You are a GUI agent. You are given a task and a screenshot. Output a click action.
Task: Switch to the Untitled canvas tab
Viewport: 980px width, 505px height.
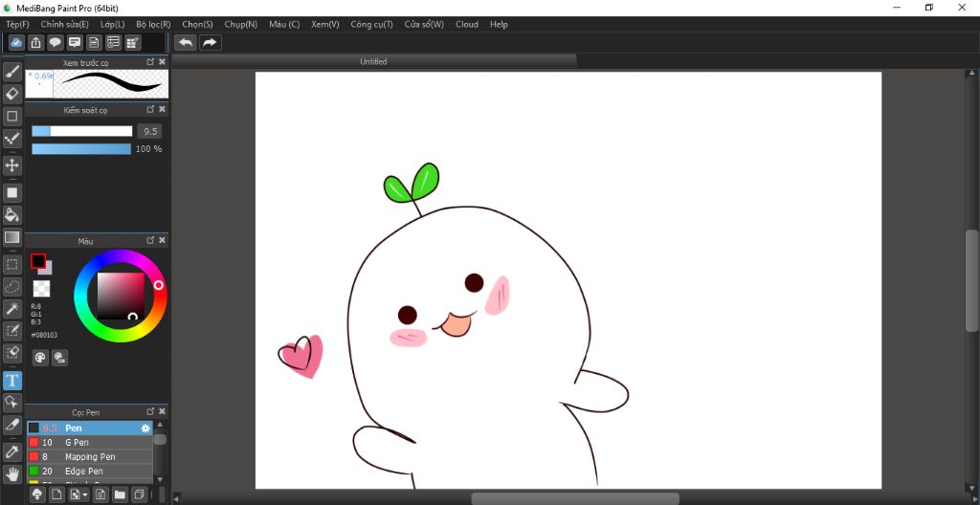click(x=374, y=61)
